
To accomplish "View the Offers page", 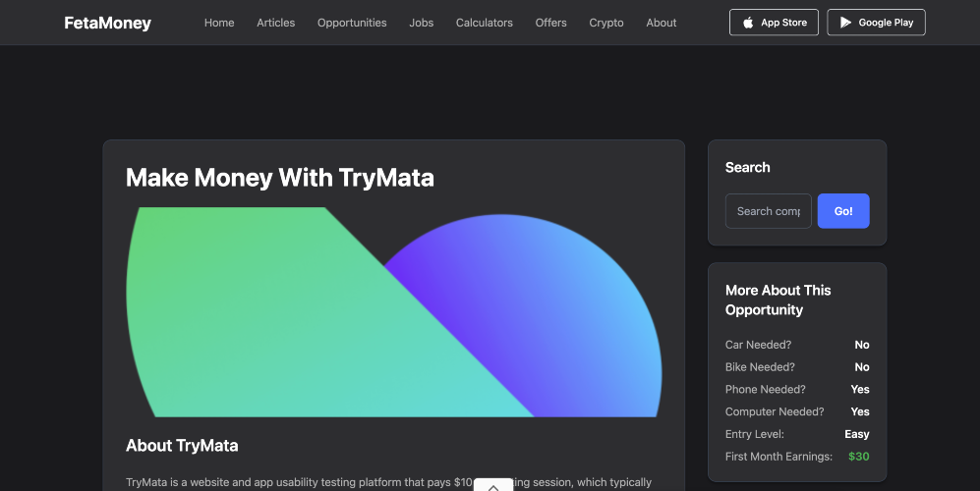I will click(x=550, y=23).
